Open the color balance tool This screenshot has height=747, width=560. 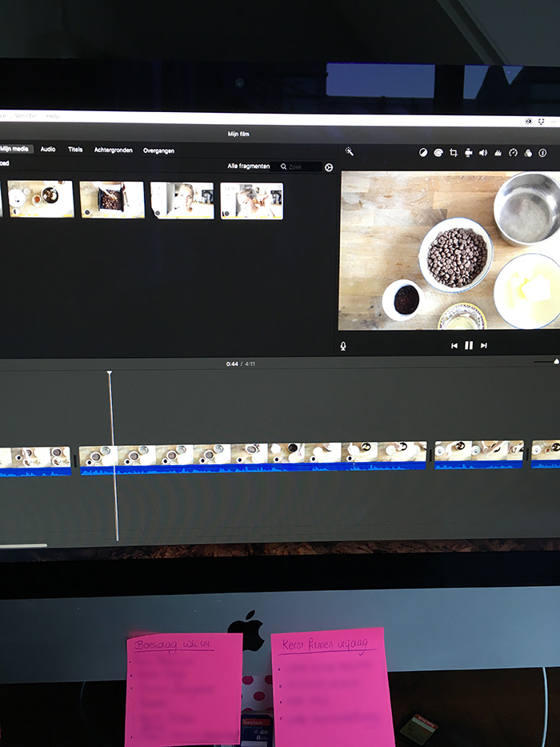423,152
